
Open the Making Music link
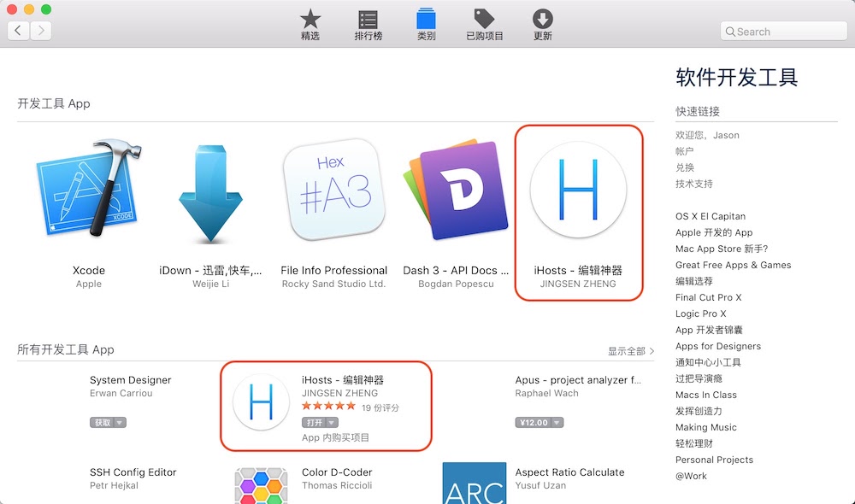[705, 427]
